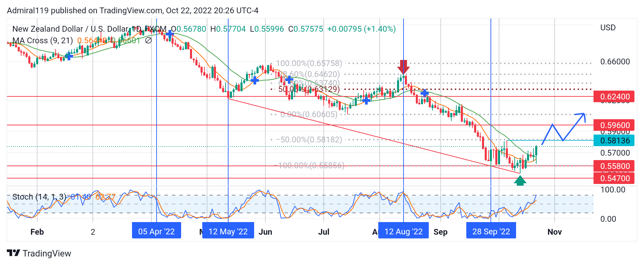The image size is (644, 265).
Task: Click the TradingView wordmark text at bottom
Action: [x=47, y=253]
